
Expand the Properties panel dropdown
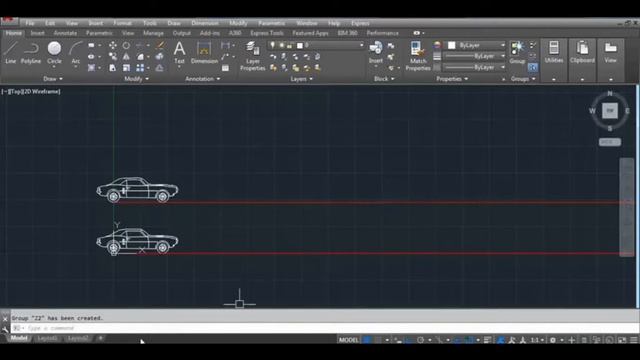[452, 79]
